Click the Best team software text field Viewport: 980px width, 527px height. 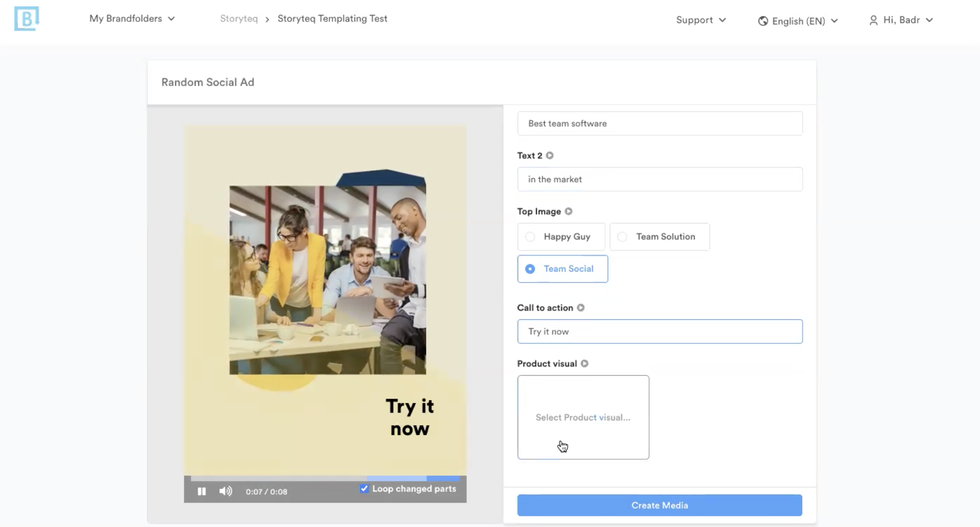click(x=660, y=124)
